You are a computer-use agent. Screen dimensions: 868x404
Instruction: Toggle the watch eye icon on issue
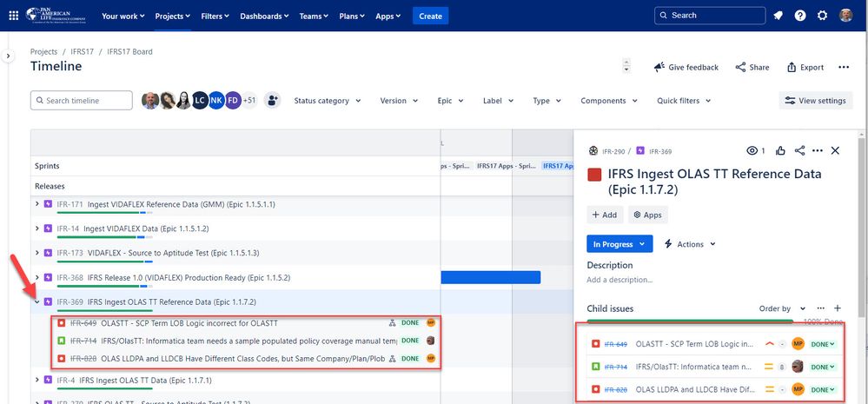tap(756, 150)
